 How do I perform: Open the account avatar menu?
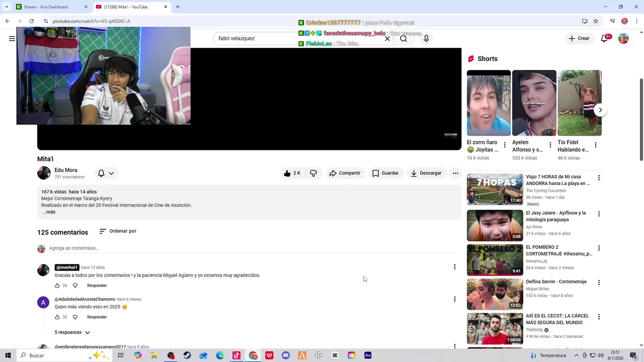pyautogui.click(x=623, y=39)
